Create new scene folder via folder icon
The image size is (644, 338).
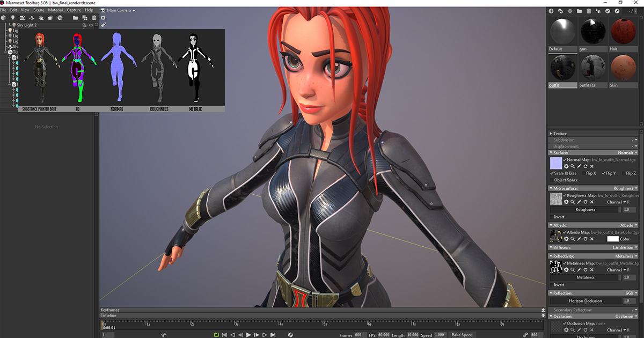point(75,18)
